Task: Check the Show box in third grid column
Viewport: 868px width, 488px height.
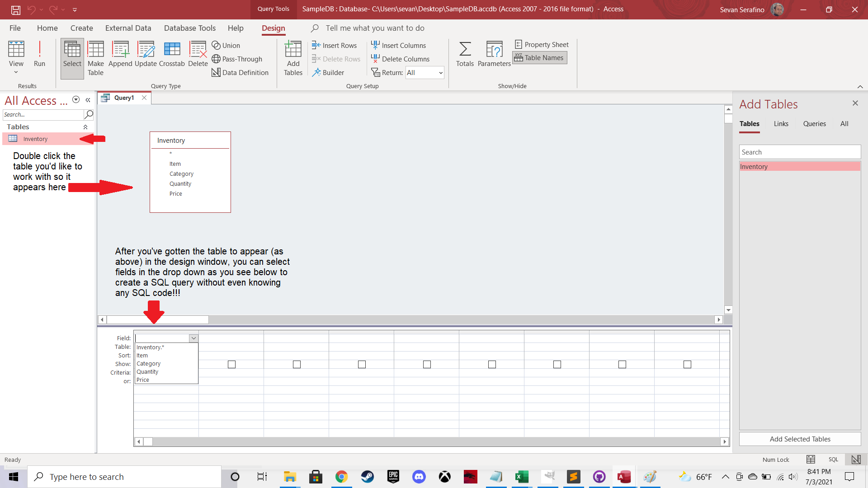Action: coord(297,364)
